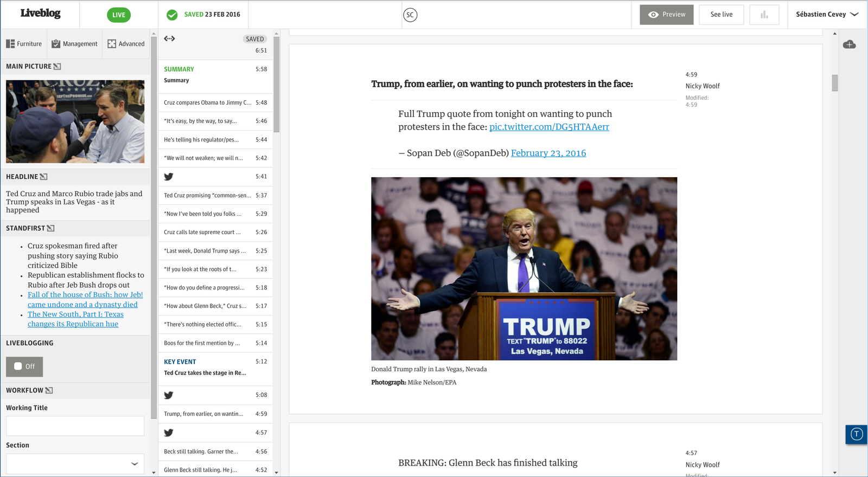Expand the Sébastien Cevey user menu

coord(827,15)
